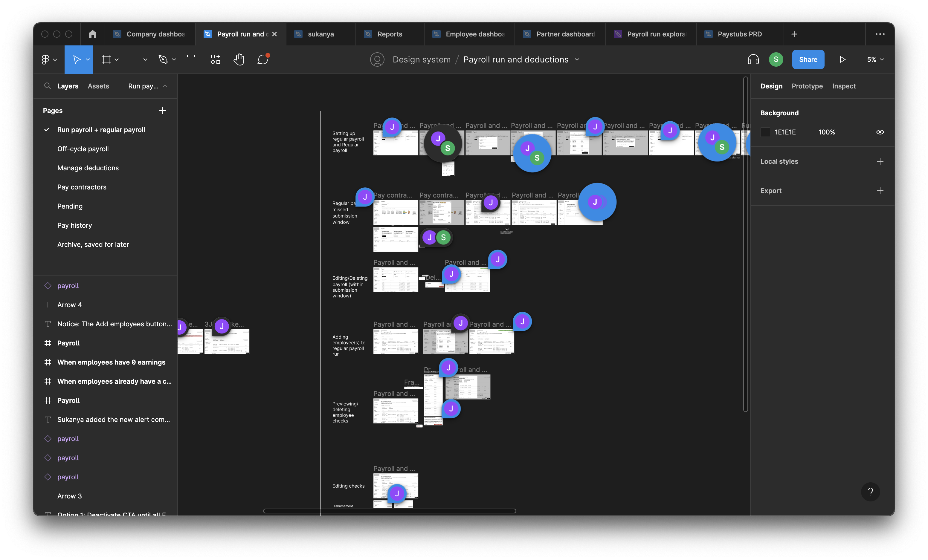Switch to the Partner dashboard tab
Viewport: 928px width, 560px height.
[560, 34]
